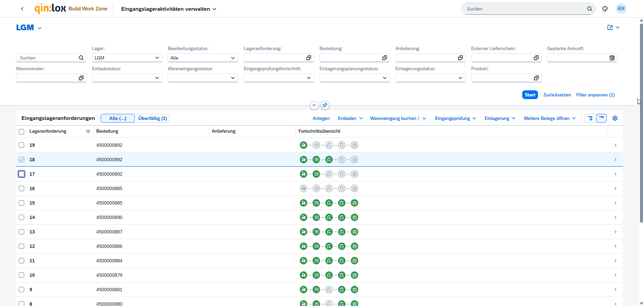Click the Anlegen button
The image size is (644, 306).
[x=321, y=118]
